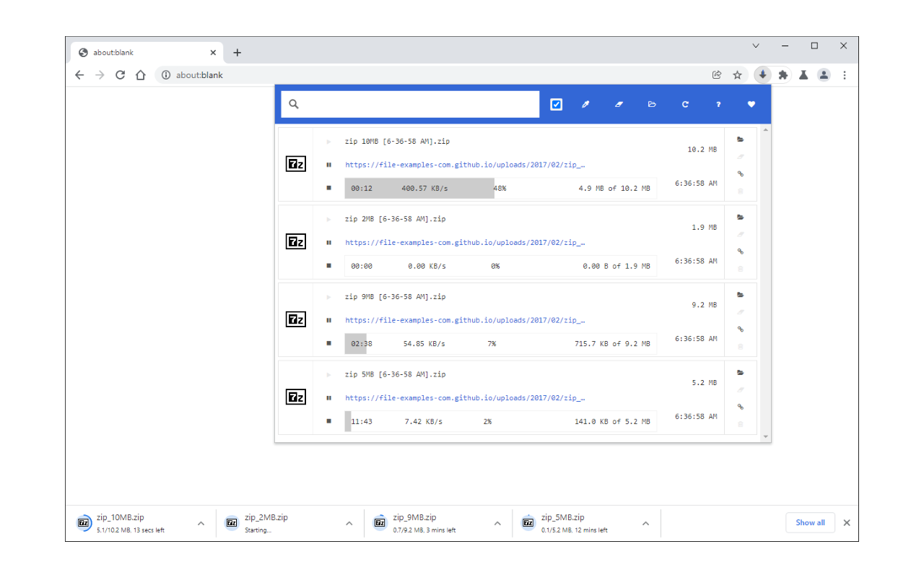Image resolution: width=924 pixels, height=578 pixels.
Task: Click the Chrome downloads arrow icon
Action: tap(763, 74)
